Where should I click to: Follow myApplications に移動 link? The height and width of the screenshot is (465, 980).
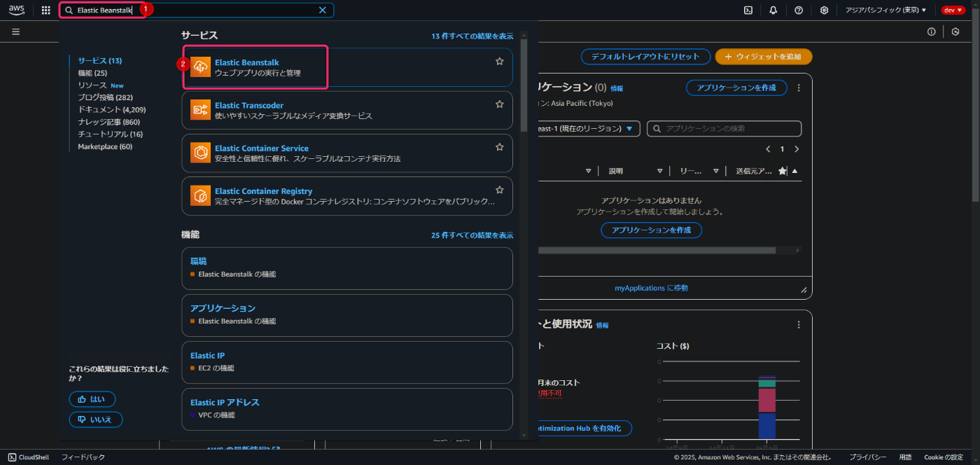(651, 288)
